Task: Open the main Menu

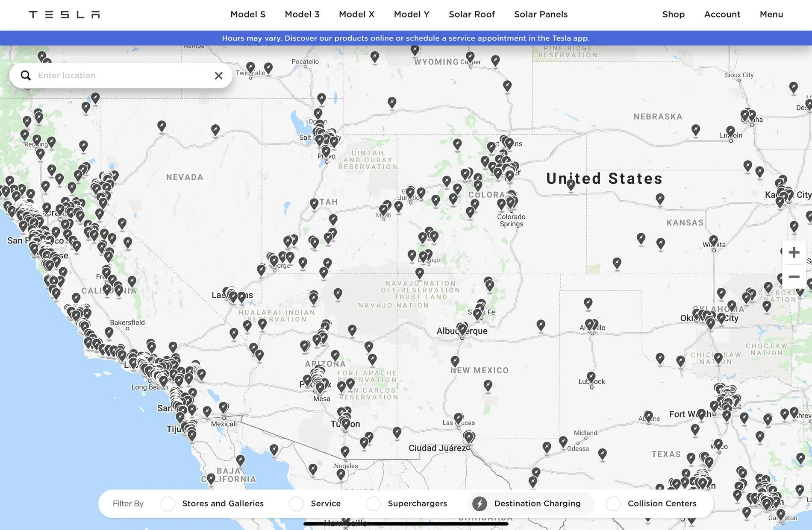Action: 771,15
